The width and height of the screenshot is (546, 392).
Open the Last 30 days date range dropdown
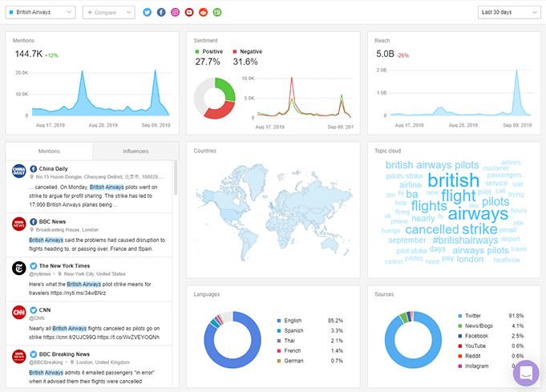[509, 12]
